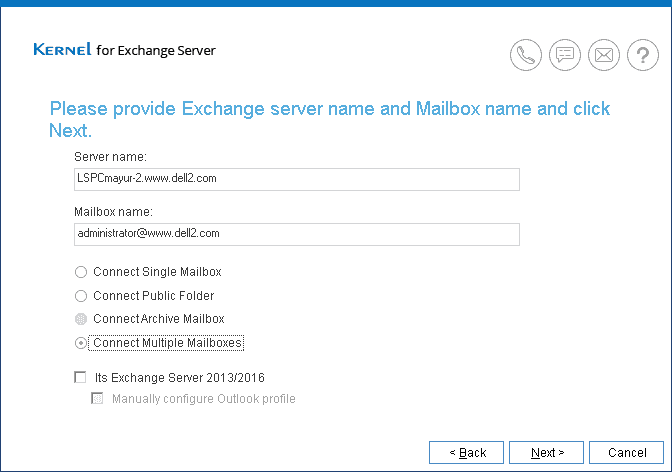The image size is (672, 472).
Task: Click the 'Server name:' label
Action: [110, 157]
